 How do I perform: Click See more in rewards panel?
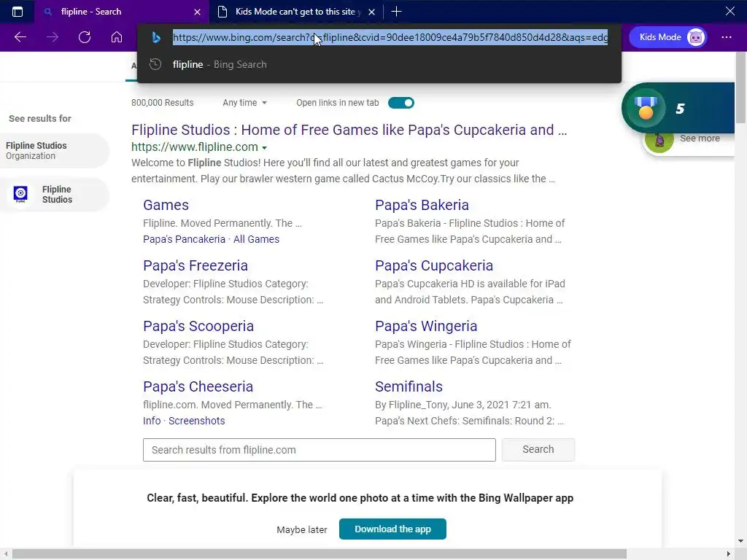click(x=700, y=138)
